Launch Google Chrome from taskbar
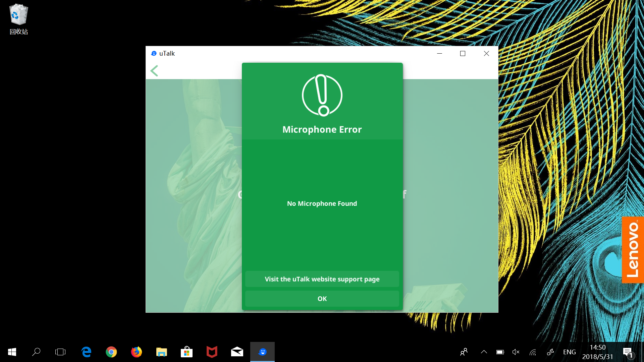Image resolution: width=644 pixels, height=362 pixels. tap(111, 352)
